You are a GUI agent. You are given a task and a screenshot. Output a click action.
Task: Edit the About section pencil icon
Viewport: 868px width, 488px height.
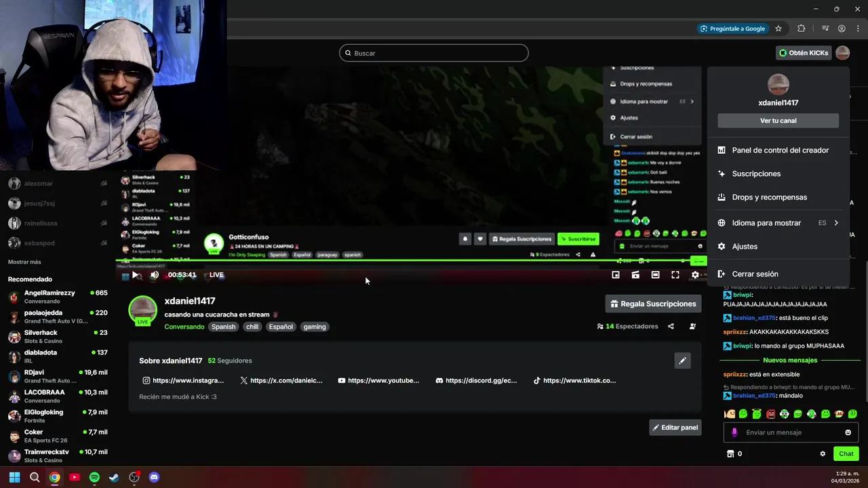coord(682,361)
